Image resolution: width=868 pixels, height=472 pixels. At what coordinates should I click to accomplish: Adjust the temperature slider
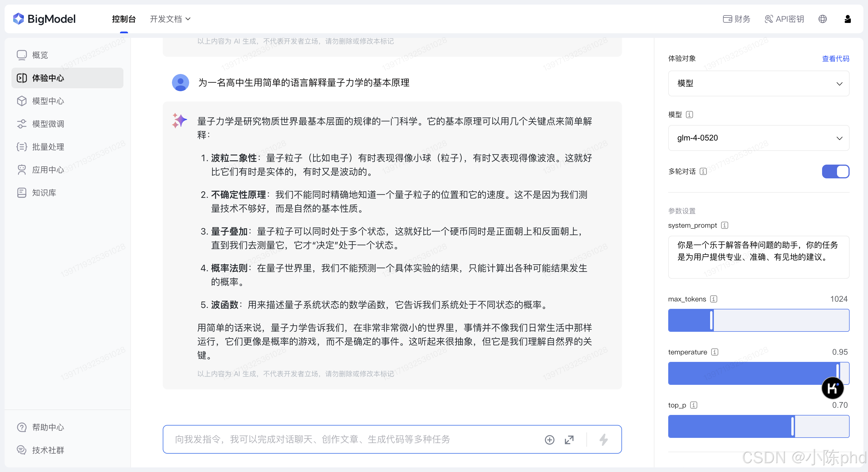pyautogui.click(x=759, y=373)
